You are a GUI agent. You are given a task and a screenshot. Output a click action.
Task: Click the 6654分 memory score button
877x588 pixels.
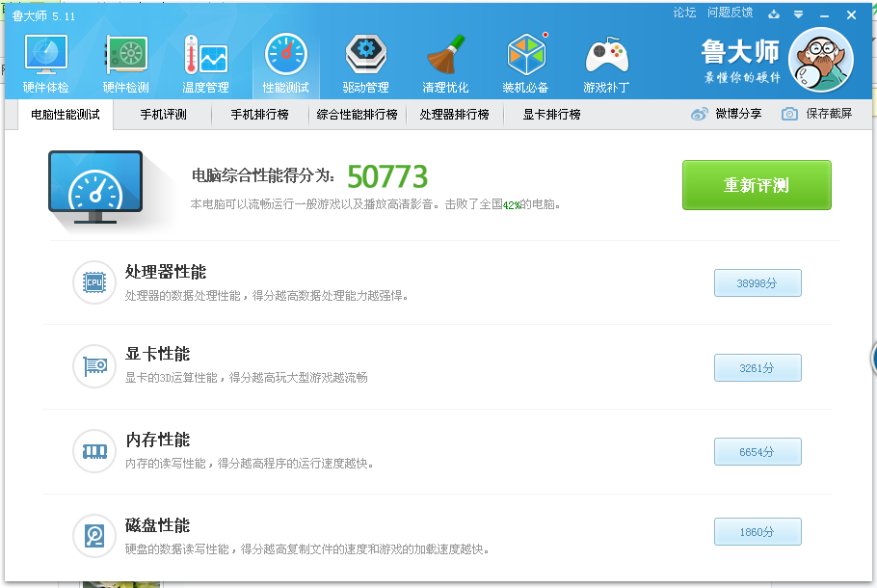point(757,451)
